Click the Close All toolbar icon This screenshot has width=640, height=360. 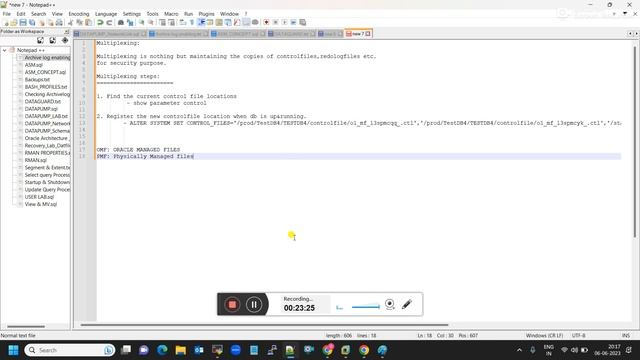[50, 22]
